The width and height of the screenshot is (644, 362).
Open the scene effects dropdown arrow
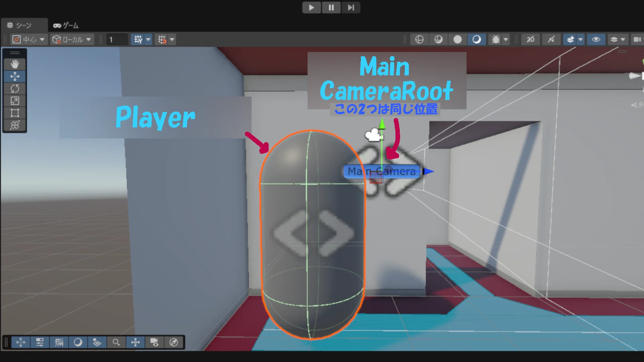(581, 40)
